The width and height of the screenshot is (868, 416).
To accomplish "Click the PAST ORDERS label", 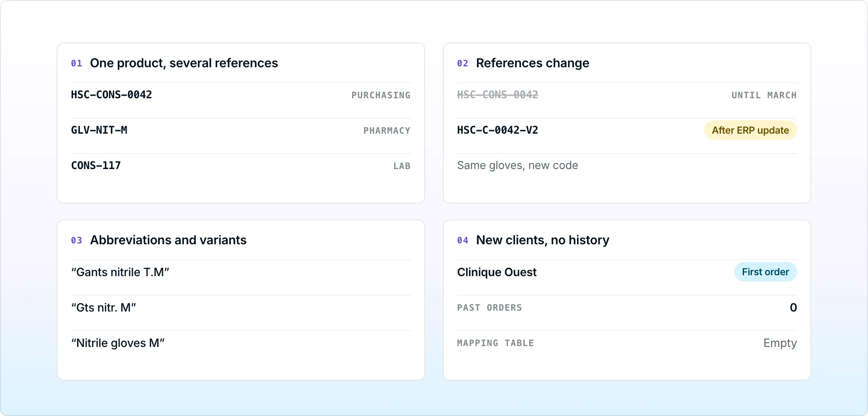I will pos(490,308).
